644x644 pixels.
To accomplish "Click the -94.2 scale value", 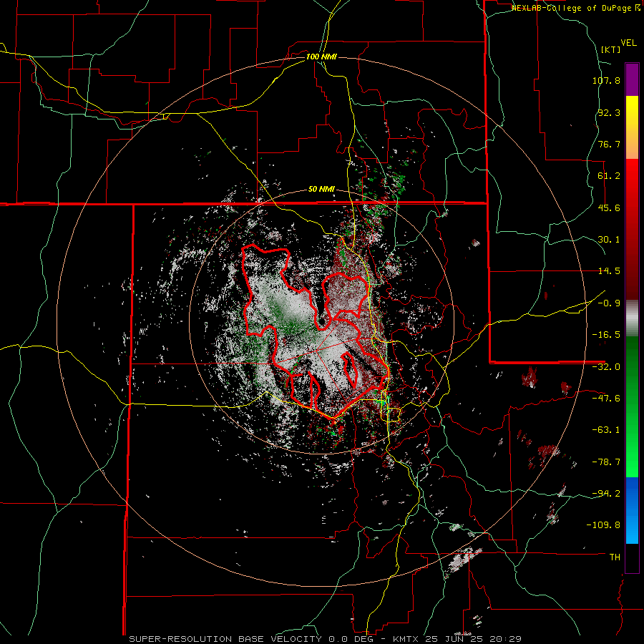I will coord(606,493).
